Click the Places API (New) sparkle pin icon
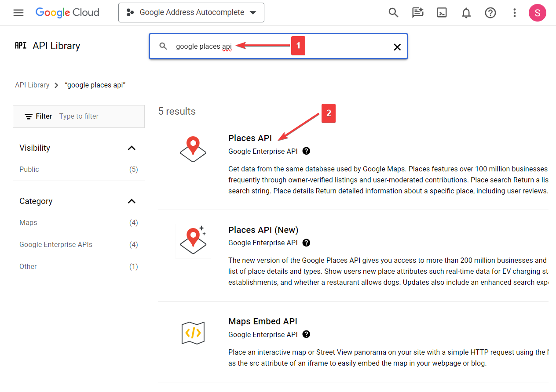Screen dimensions: 556x392 coord(193,240)
